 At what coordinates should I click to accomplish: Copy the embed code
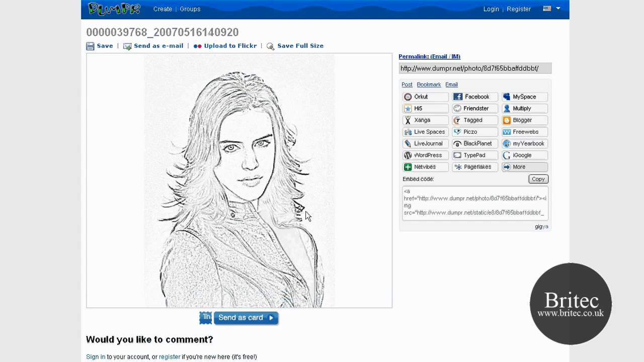click(x=538, y=179)
